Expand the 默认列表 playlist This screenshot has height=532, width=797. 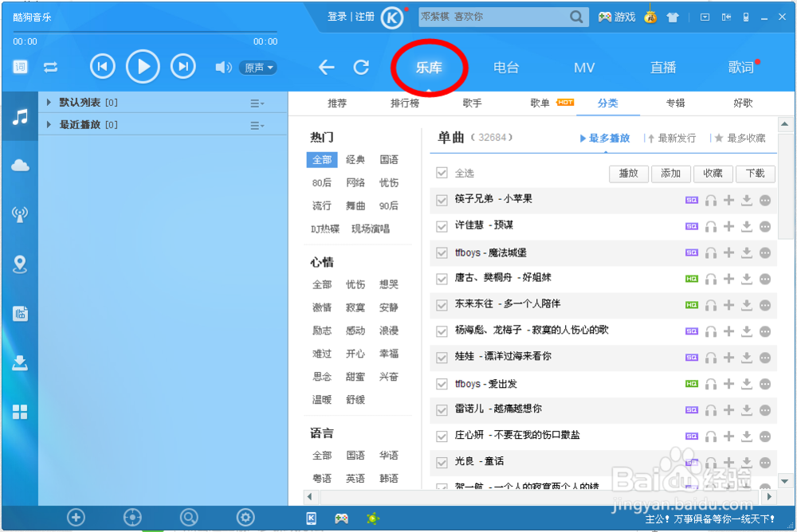49,102
